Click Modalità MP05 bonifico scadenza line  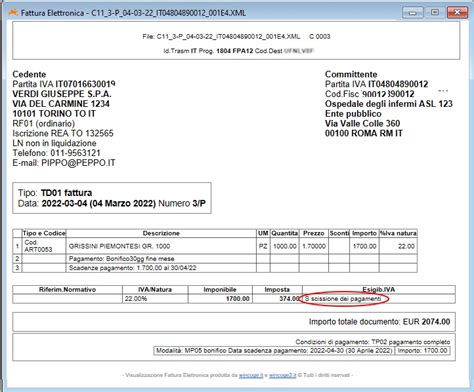[274, 351]
